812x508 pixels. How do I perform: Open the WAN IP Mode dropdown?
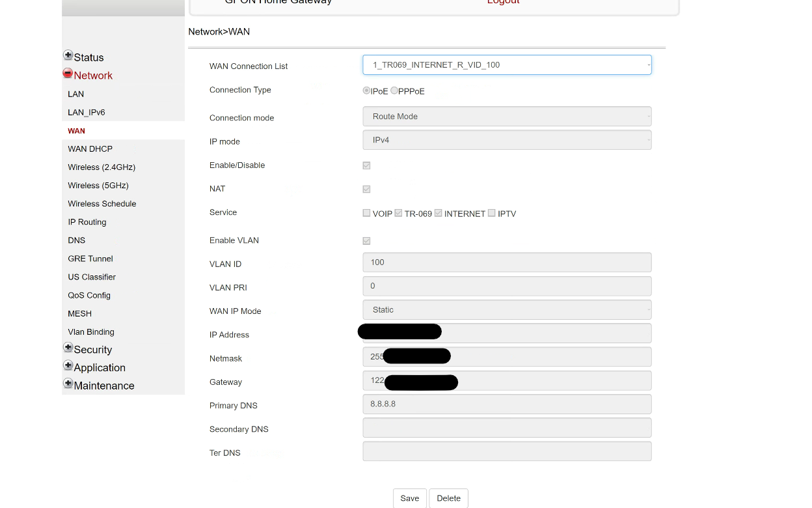(506, 310)
